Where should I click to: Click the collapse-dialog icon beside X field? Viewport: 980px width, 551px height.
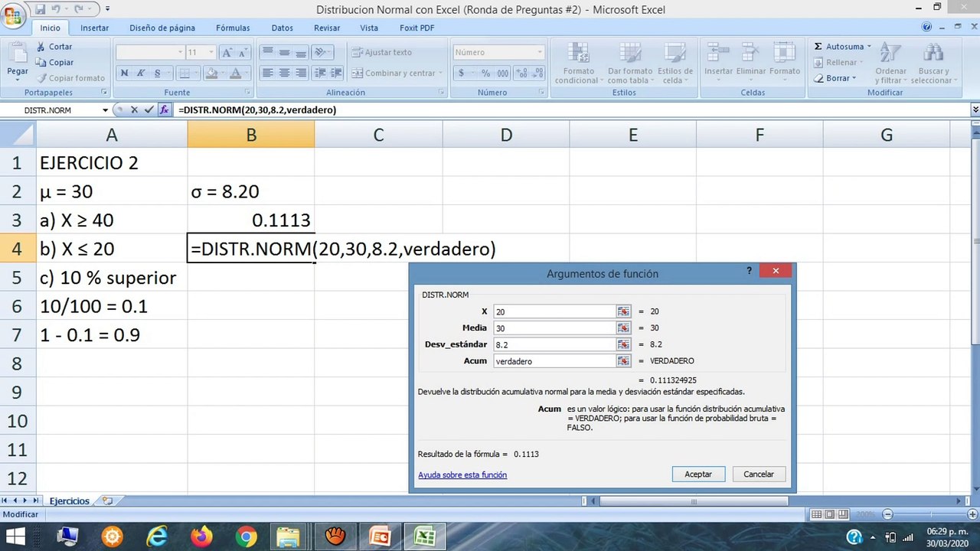coord(624,311)
